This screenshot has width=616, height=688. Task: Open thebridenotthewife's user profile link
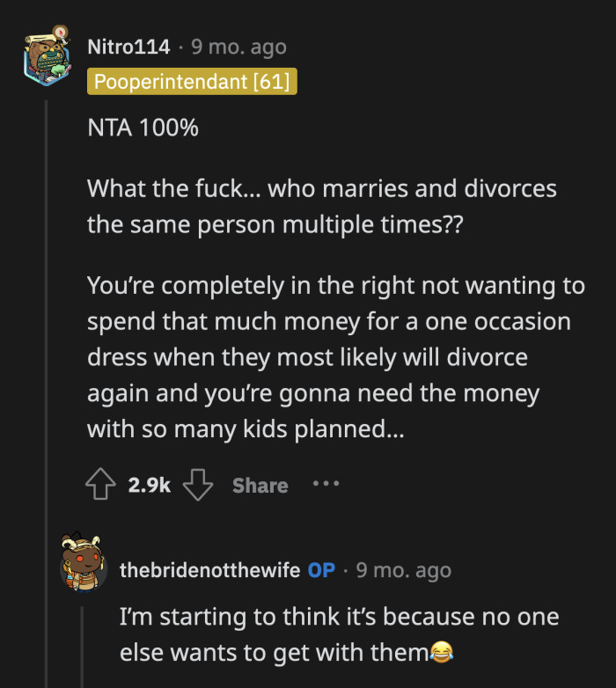(x=209, y=569)
